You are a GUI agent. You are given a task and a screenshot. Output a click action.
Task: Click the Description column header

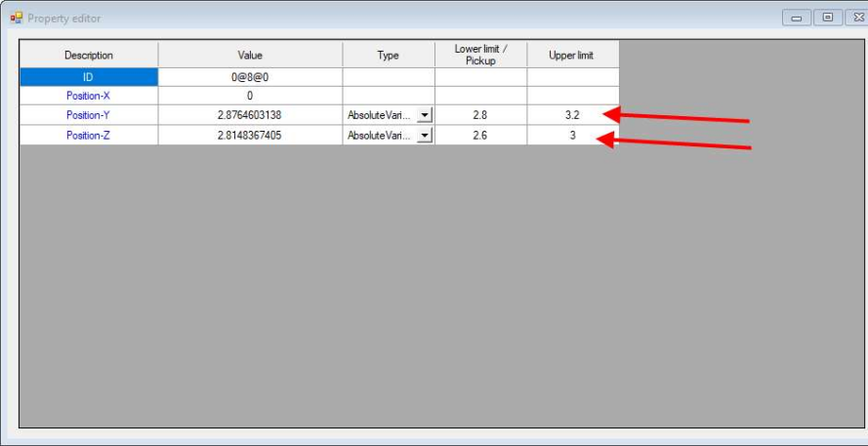[x=89, y=55]
